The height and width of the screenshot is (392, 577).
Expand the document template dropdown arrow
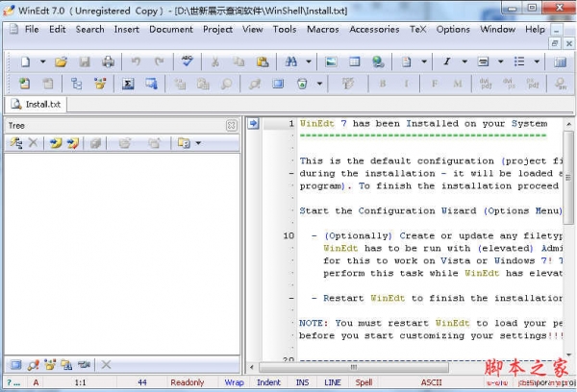424,61
